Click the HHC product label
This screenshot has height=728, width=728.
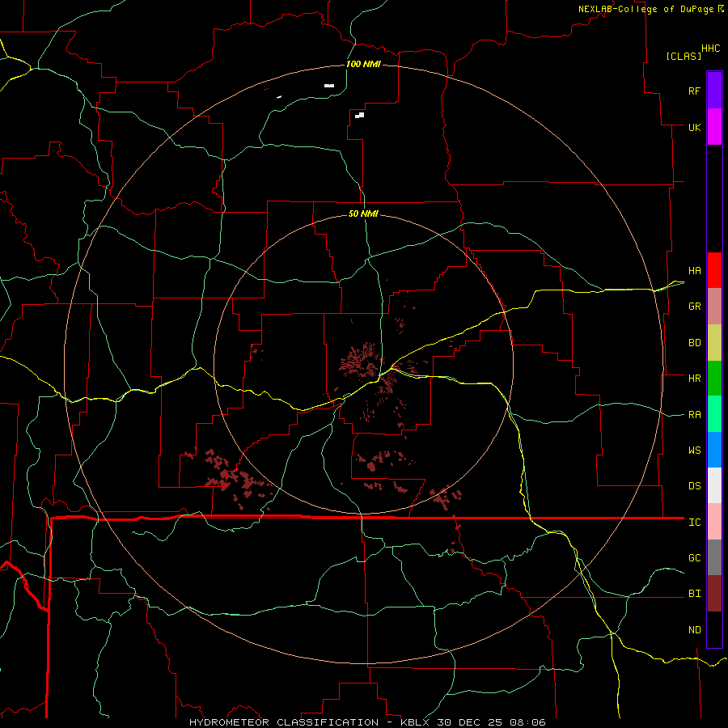point(710,49)
